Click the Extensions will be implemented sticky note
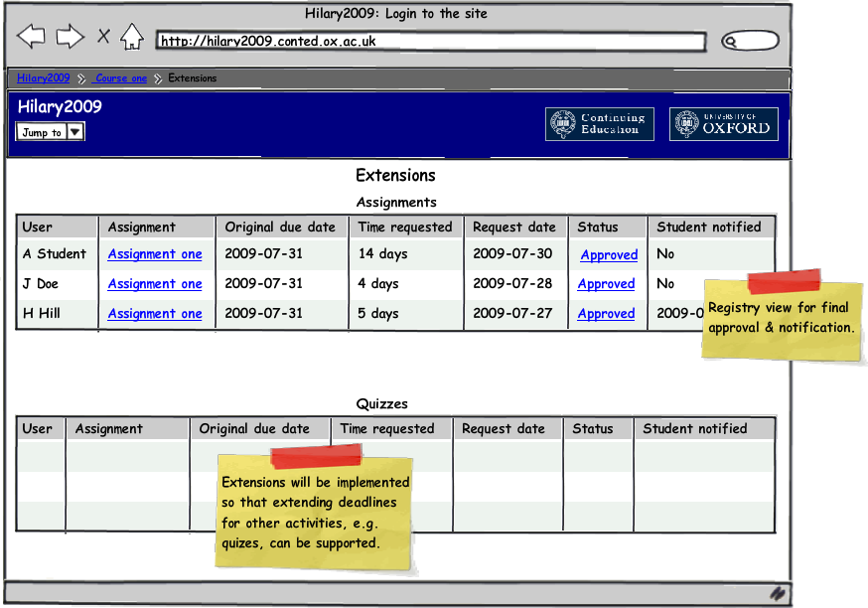Image resolution: width=868 pixels, height=608 pixels. [x=315, y=508]
